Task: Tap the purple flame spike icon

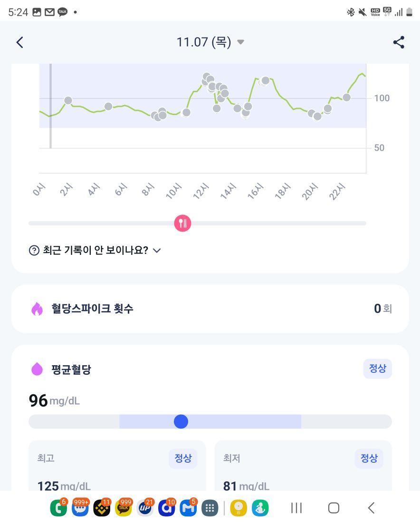Action: click(37, 309)
